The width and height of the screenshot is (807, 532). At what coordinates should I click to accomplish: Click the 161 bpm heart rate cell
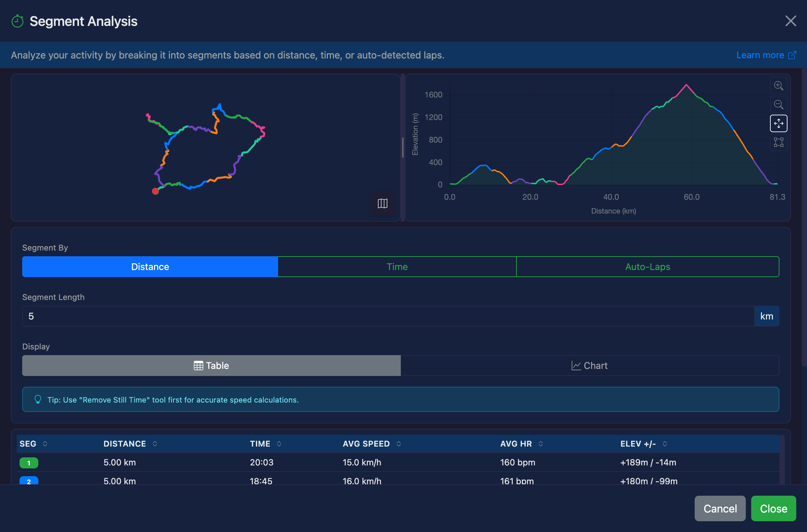coord(516,481)
